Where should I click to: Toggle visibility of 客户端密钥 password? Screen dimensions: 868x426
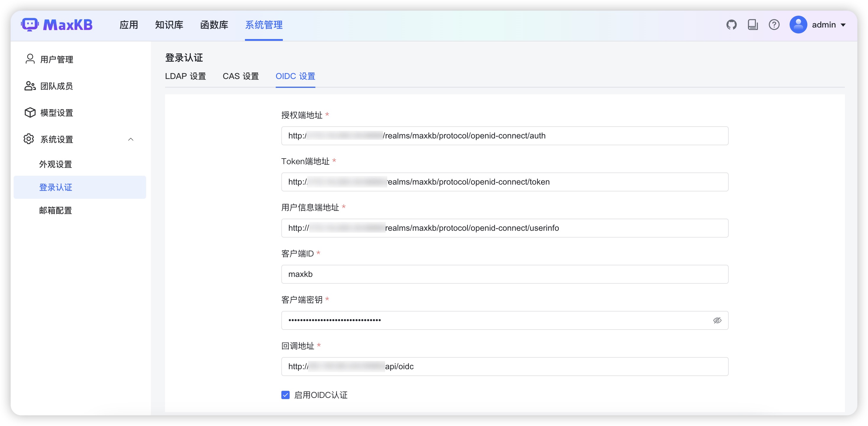[x=717, y=320]
